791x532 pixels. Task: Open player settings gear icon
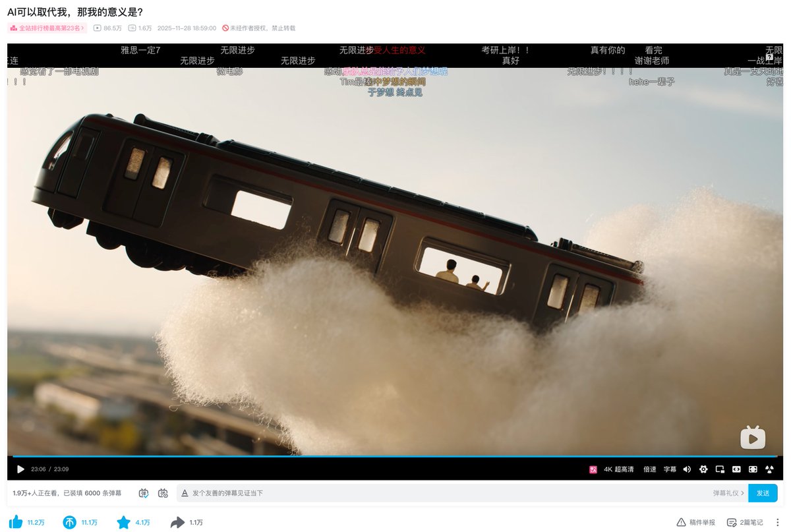(703, 469)
